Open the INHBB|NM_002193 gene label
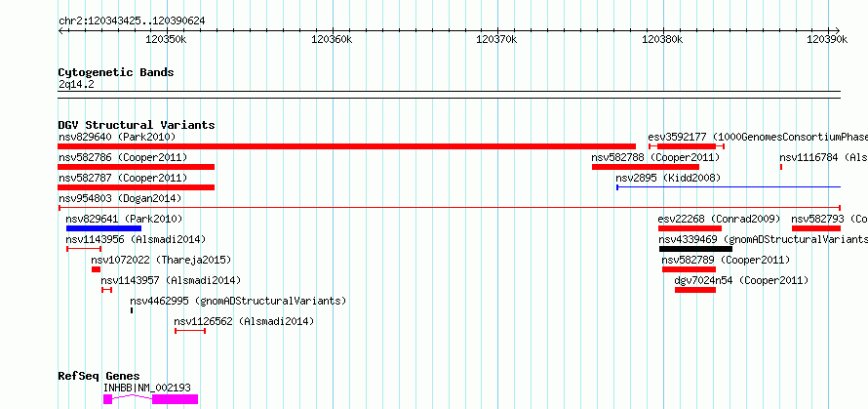 146,388
